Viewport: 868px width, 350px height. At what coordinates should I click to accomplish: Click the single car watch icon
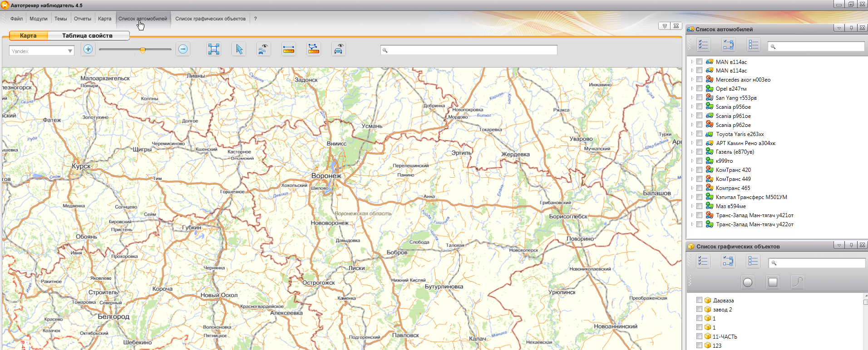click(x=339, y=49)
